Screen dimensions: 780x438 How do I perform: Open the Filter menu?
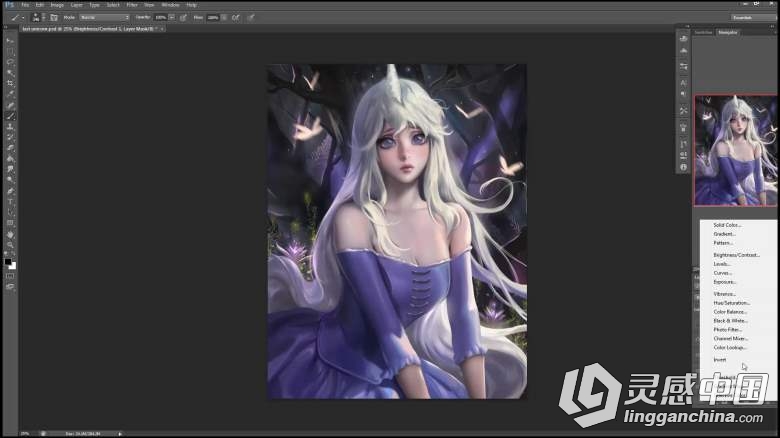click(132, 5)
